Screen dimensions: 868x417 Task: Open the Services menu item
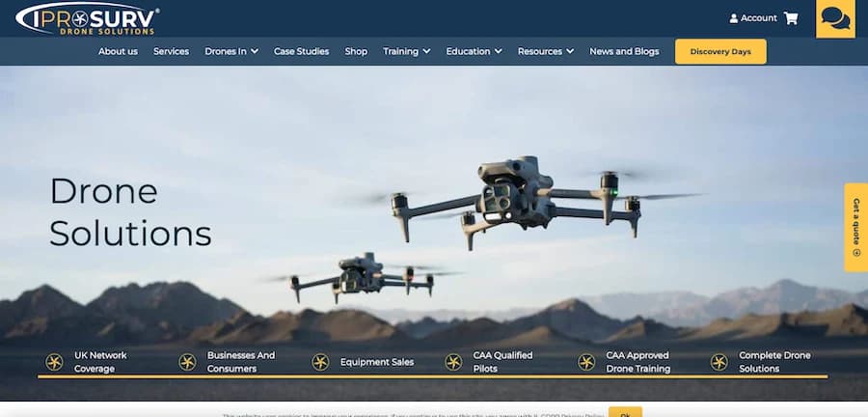(171, 51)
